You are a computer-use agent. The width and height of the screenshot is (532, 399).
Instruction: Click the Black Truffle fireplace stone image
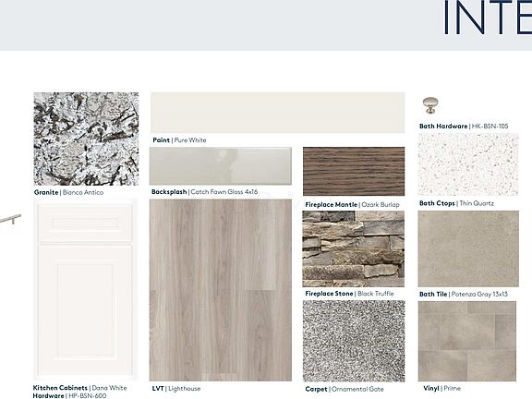tap(354, 248)
